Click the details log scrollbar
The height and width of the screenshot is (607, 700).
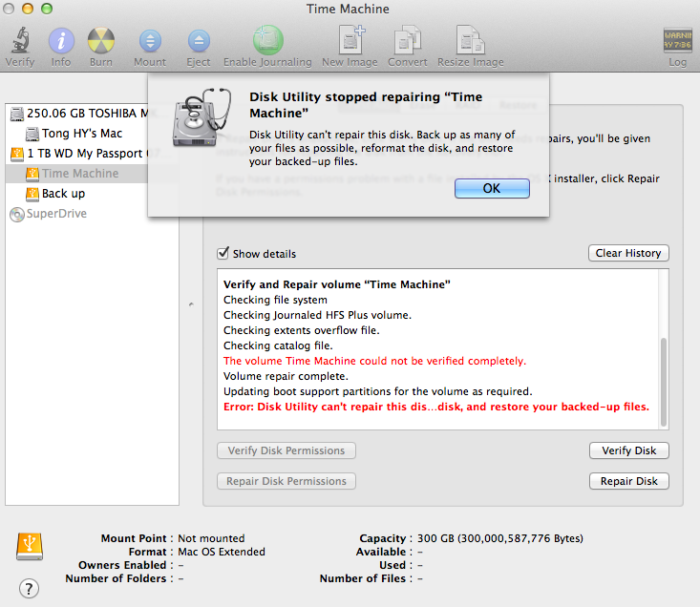(x=664, y=382)
